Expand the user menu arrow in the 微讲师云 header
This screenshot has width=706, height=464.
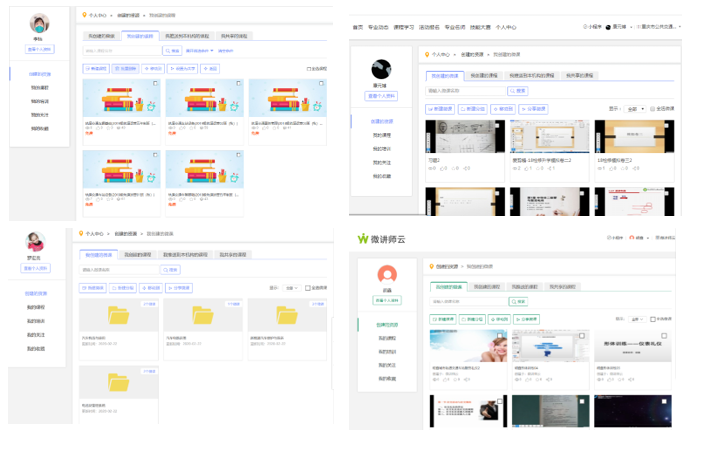(x=648, y=238)
